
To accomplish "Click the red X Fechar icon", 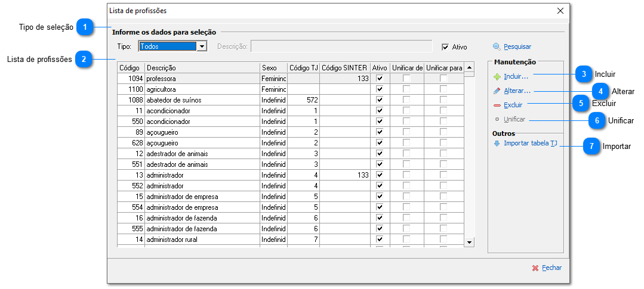I will 535,268.
